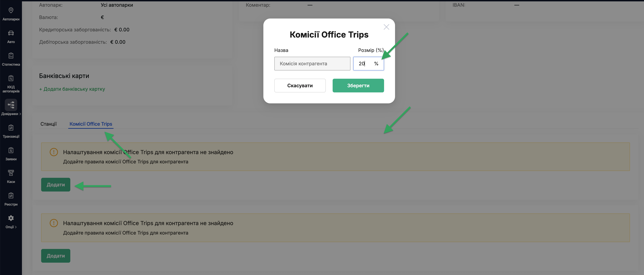
Task: Switch to the Комісії Office Trips tab
Action: pyautogui.click(x=91, y=124)
